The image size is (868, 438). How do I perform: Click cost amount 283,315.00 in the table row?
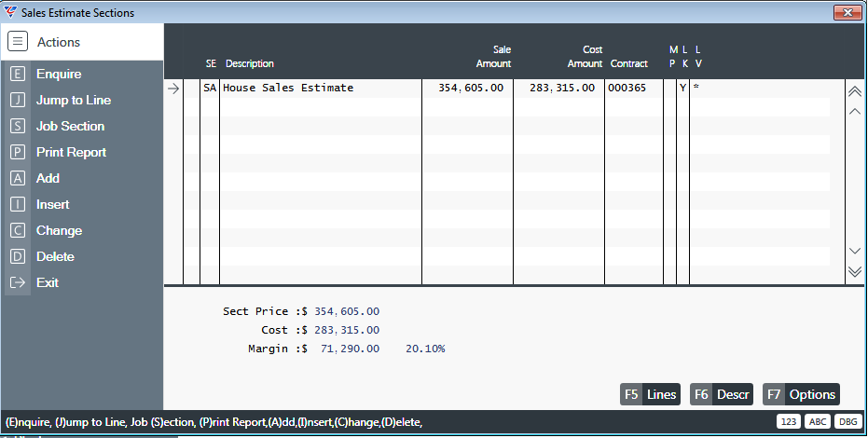(x=562, y=88)
